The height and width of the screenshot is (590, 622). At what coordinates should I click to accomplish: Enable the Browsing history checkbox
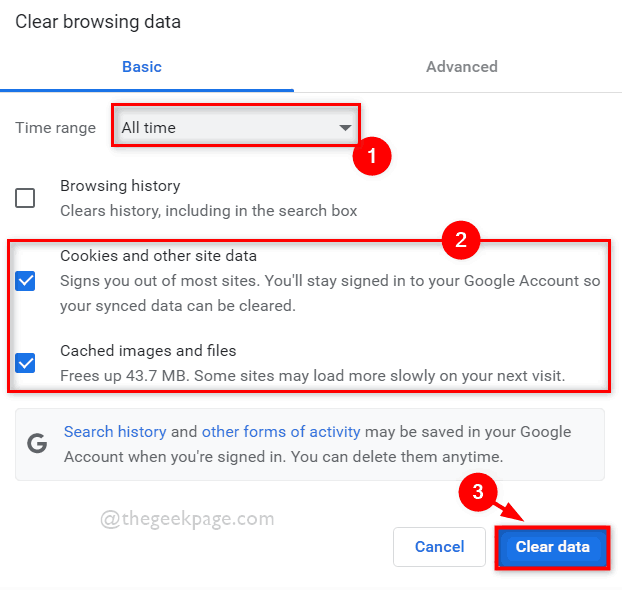pyautogui.click(x=26, y=198)
